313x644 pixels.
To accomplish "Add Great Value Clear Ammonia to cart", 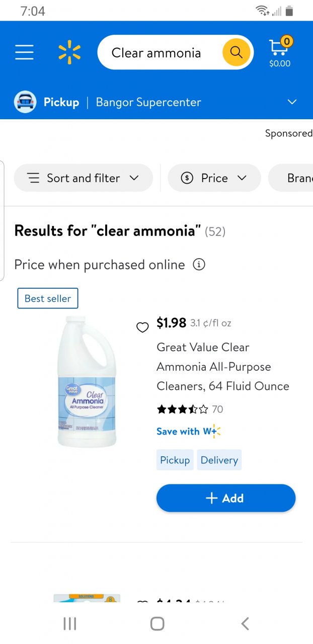I will tap(225, 498).
